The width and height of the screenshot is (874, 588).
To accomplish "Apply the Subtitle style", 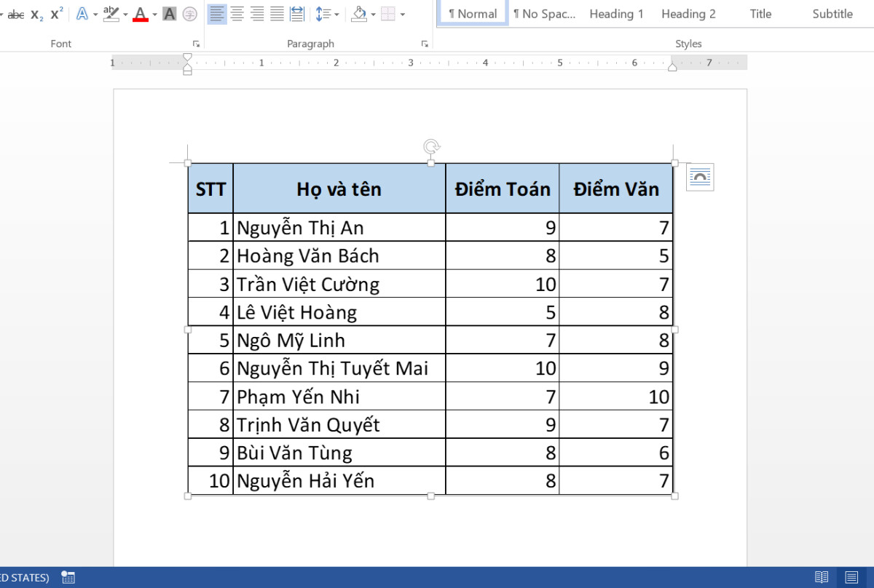I will pyautogui.click(x=832, y=14).
